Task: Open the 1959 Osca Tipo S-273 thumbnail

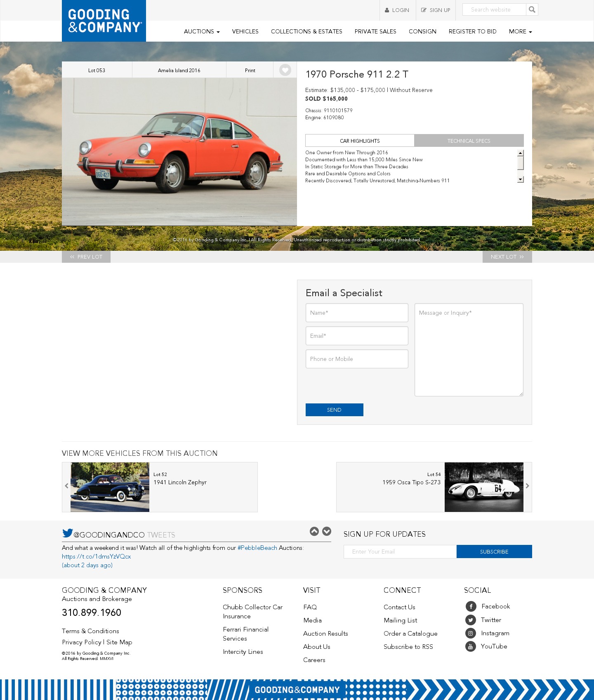Action: coord(484,487)
